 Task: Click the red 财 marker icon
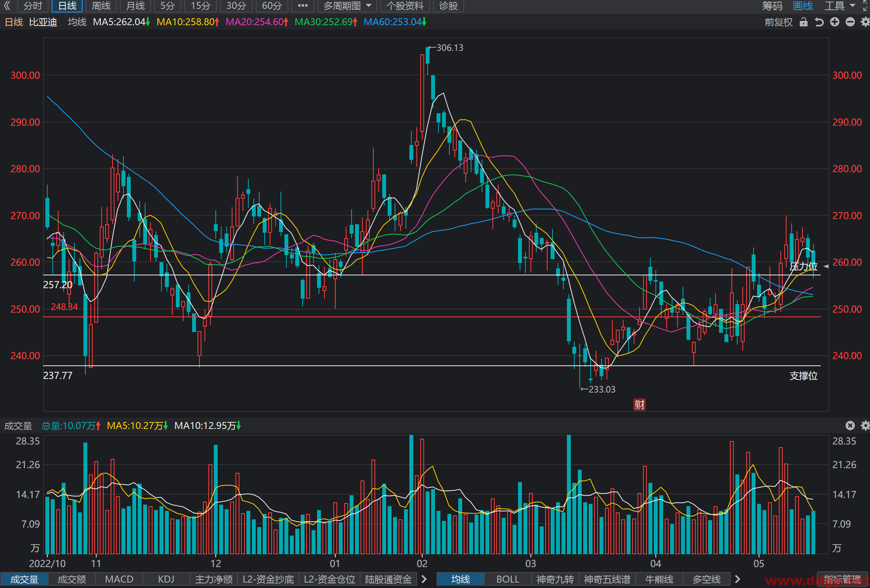coord(640,405)
